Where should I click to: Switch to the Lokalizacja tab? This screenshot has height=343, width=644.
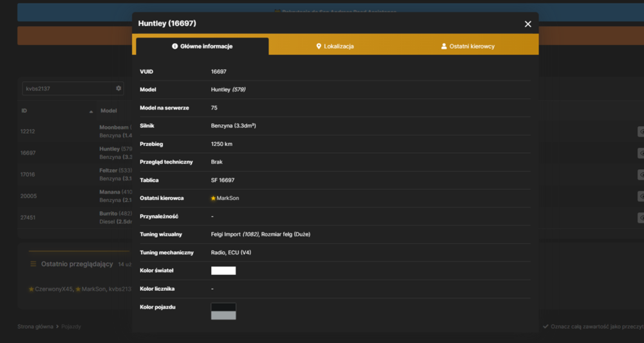[x=335, y=46]
